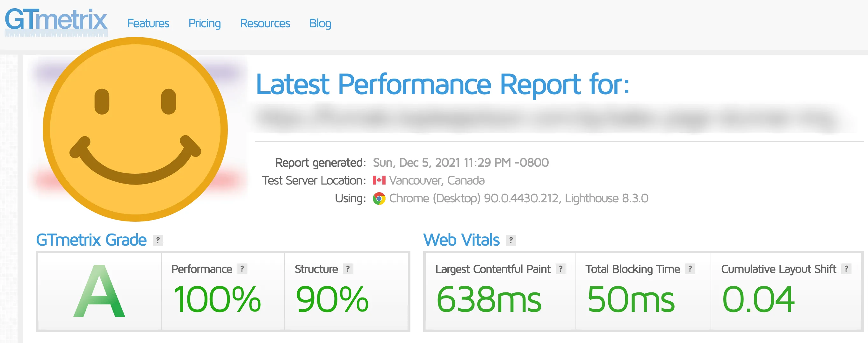868x343 pixels.
Task: Show help for the Performance score
Action: [242, 269]
